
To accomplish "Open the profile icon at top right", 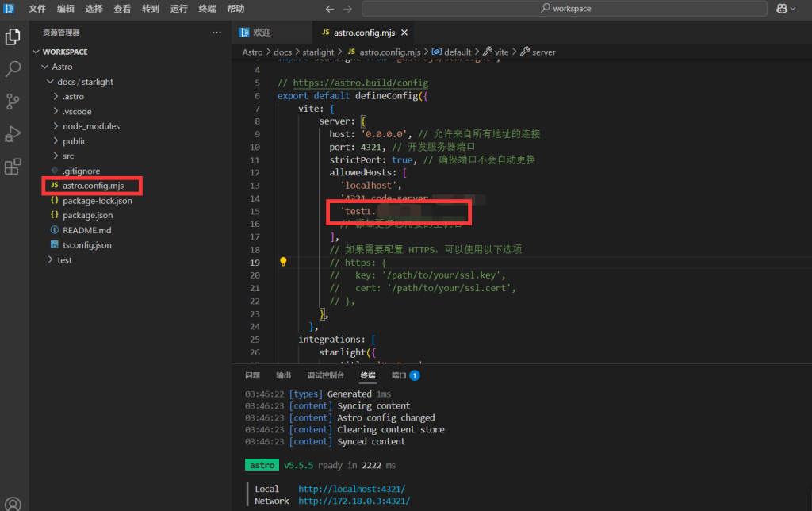I will (783, 8).
